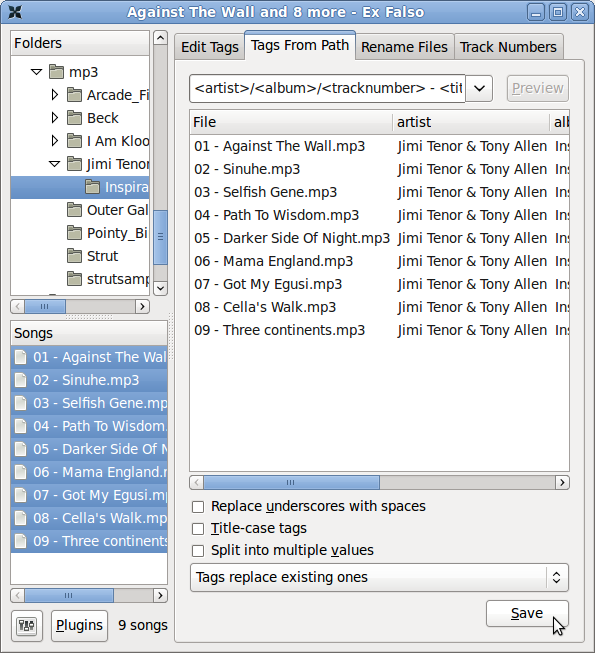Expand the Arcade_Fi folder tree node
The width and height of the screenshot is (595, 653).
pyautogui.click(x=55, y=95)
